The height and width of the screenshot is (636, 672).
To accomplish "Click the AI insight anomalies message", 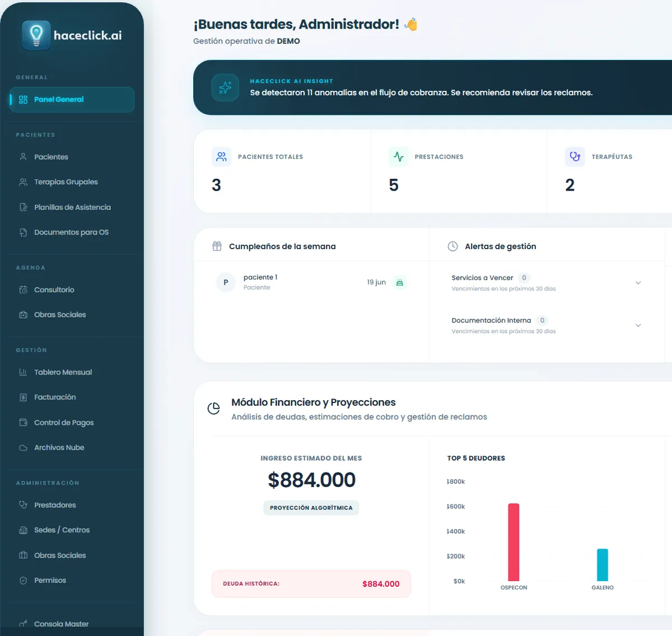I will pos(421,92).
